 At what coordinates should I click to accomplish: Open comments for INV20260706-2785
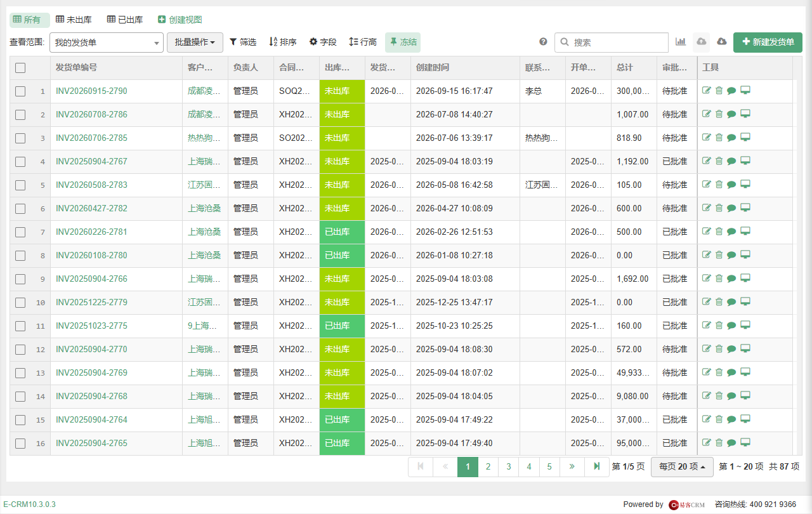pos(731,138)
